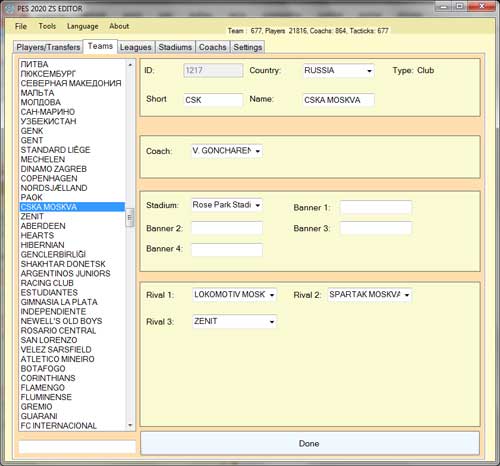Select PAOK in the team list

tap(72, 197)
